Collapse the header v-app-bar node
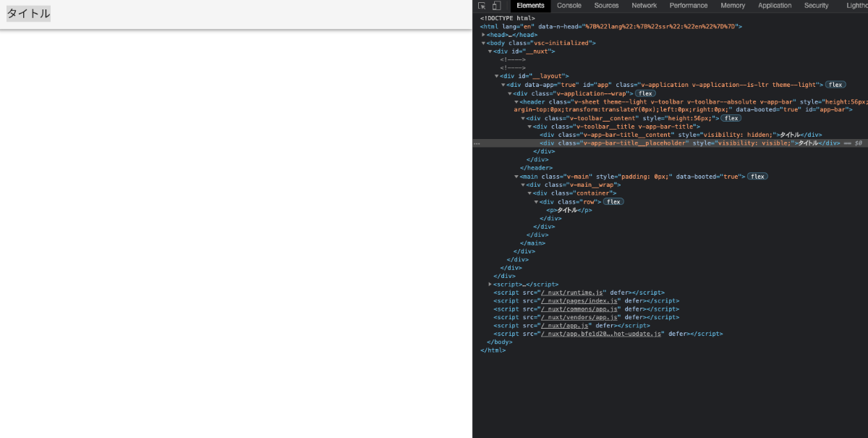Viewport: 868px width, 438px height. pos(516,102)
